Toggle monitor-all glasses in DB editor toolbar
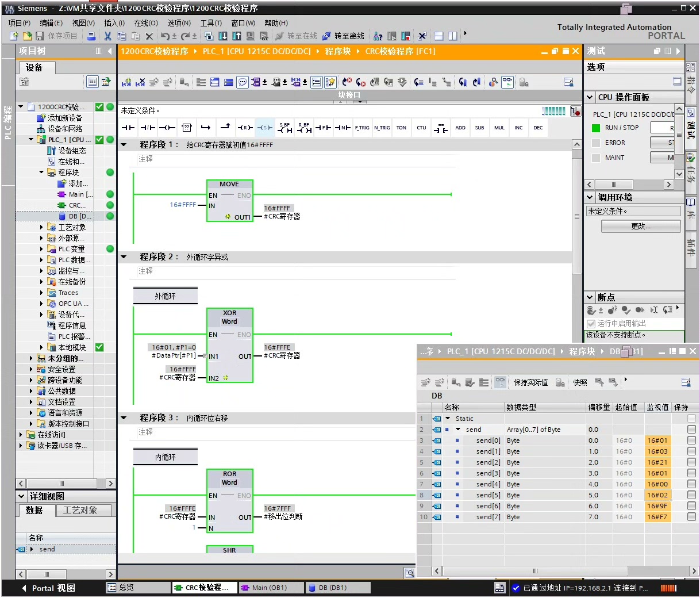Screen dimensions: 700x598 (500, 382)
